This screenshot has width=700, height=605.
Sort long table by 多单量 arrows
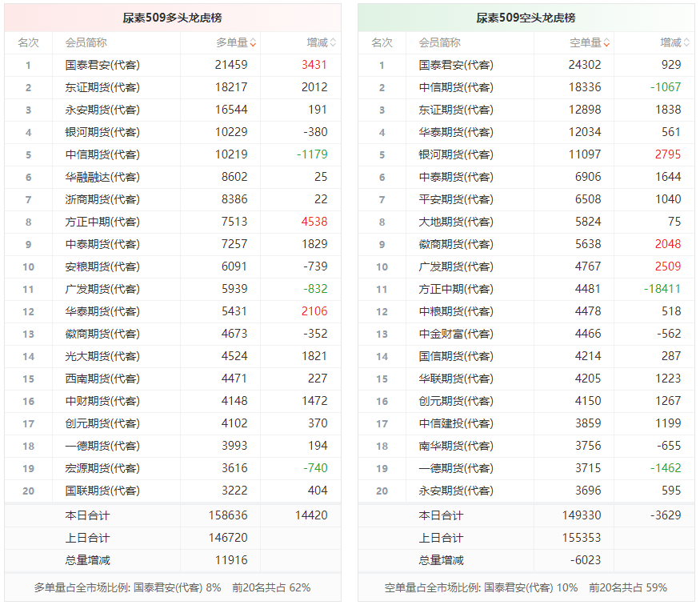click(253, 43)
